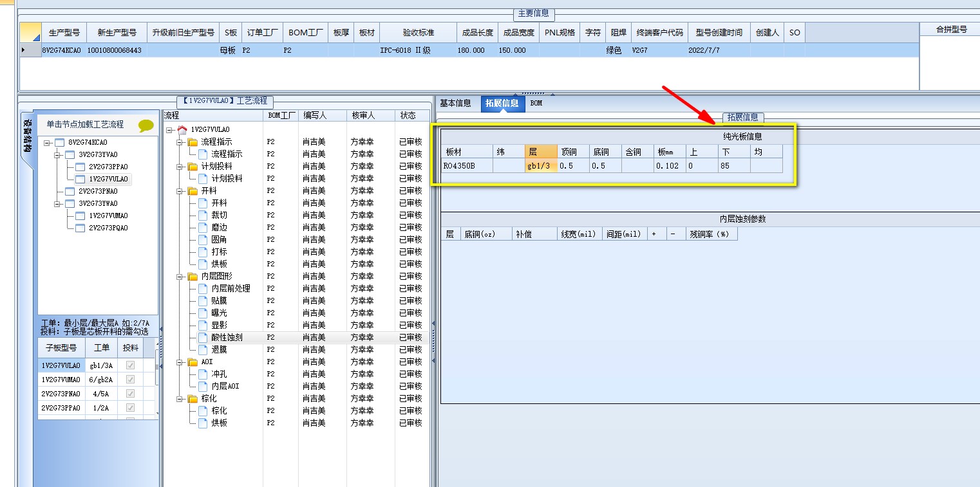The image size is (980, 487).
Task: Click the document icon of 退膜 step
Action: 203,349
